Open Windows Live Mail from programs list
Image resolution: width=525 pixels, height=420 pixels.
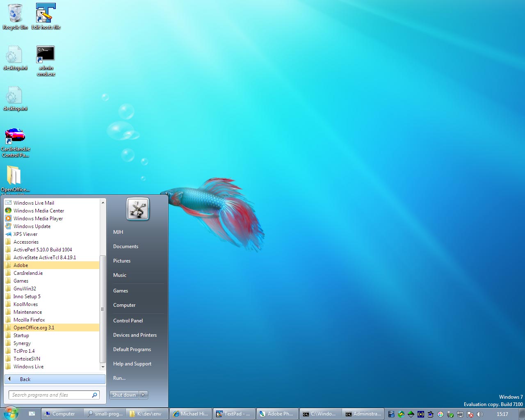[x=52, y=203]
